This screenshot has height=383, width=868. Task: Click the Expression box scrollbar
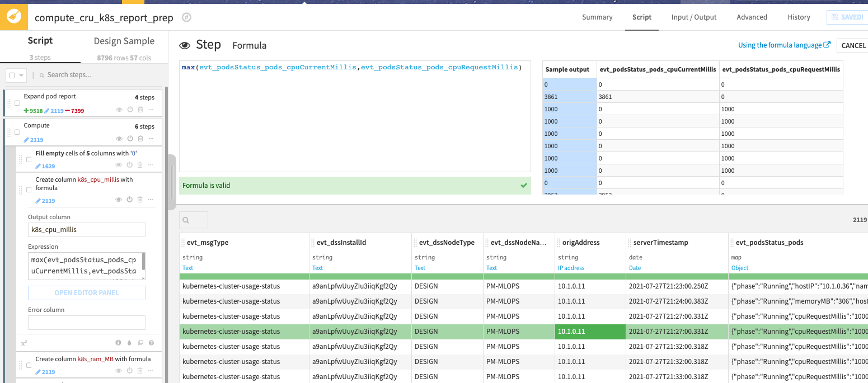(x=144, y=262)
